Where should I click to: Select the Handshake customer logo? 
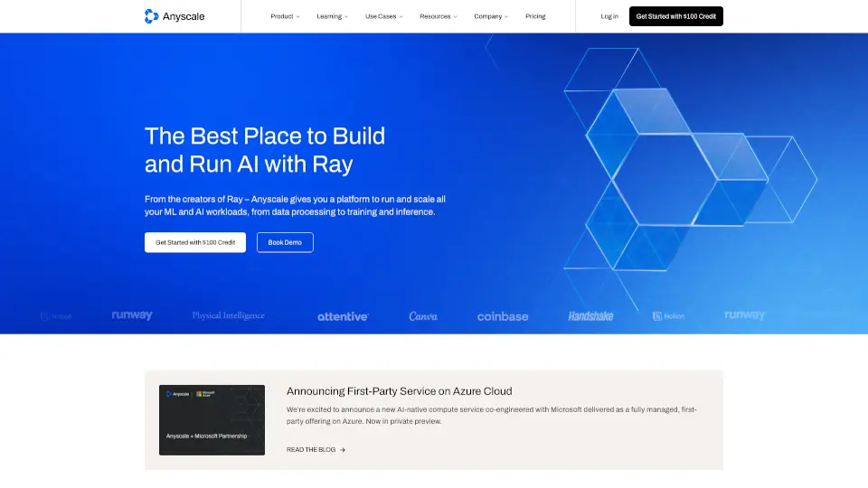[x=590, y=316]
